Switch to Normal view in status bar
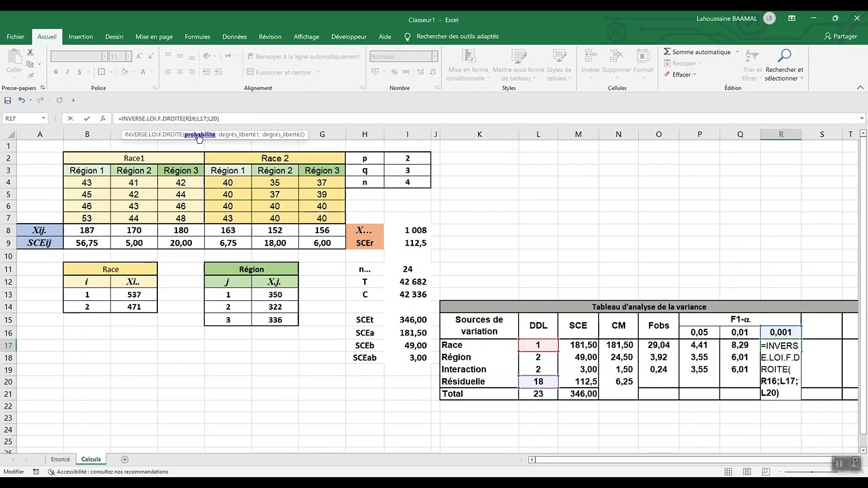The width and height of the screenshot is (868, 488). [728, 472]
